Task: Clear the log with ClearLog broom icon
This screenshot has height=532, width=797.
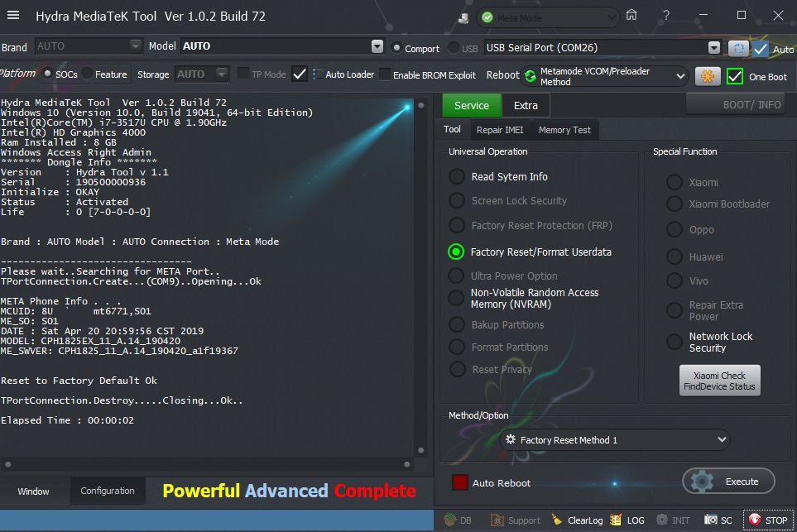Action: [x=558, y=520]
